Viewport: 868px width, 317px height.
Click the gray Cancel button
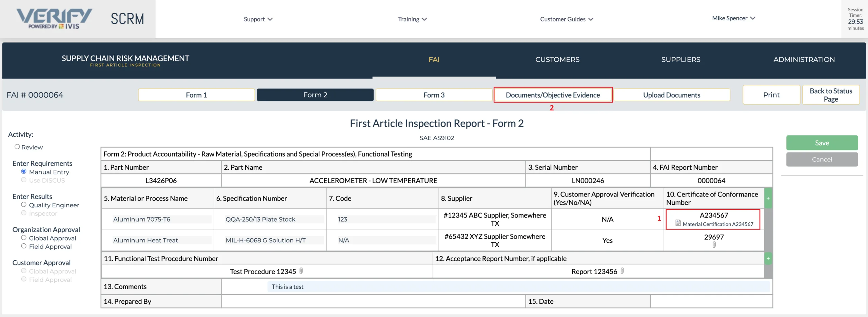[822, 160]
